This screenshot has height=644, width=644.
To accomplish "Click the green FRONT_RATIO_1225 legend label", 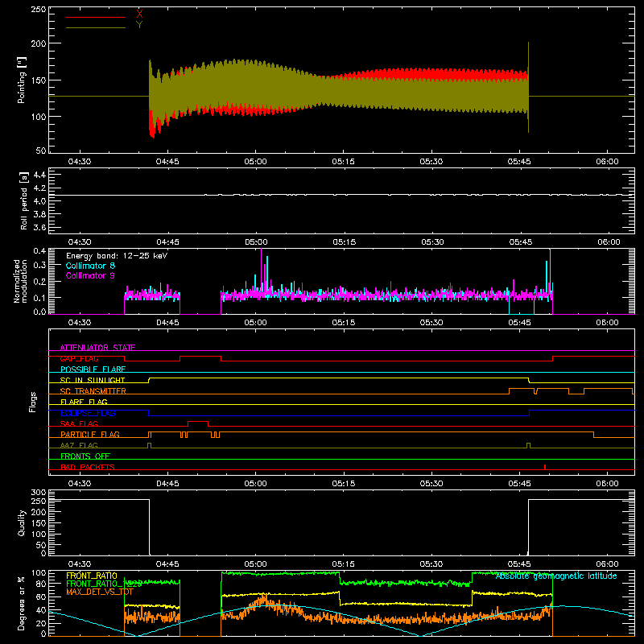I will pyautogui.click(x=104, y=584).
